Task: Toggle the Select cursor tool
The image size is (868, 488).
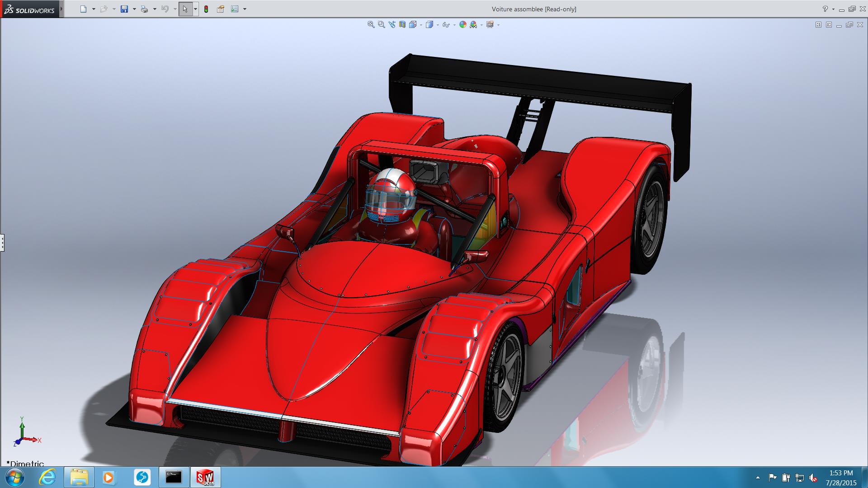Action: (185, 9)
